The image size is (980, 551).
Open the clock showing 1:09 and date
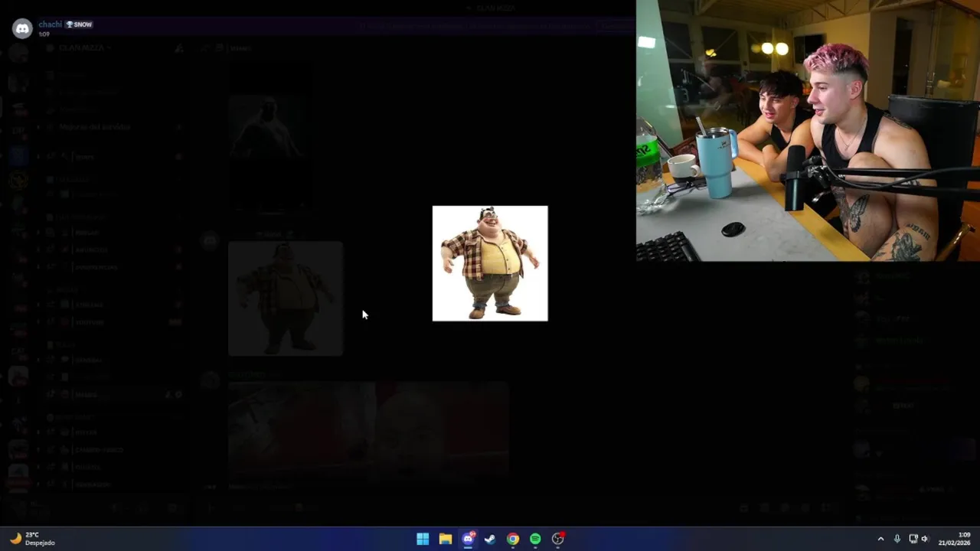tap(955, 539)
